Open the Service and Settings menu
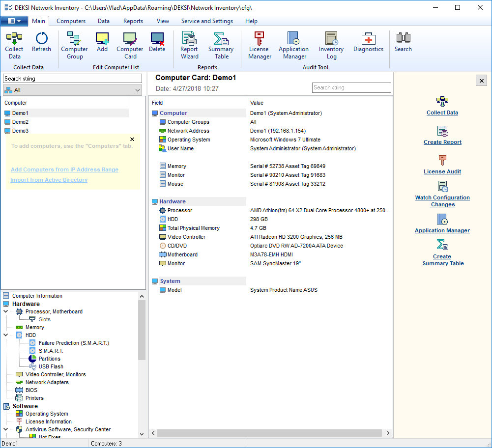This screenshot has width=492, height=448. tap(207, 21)
